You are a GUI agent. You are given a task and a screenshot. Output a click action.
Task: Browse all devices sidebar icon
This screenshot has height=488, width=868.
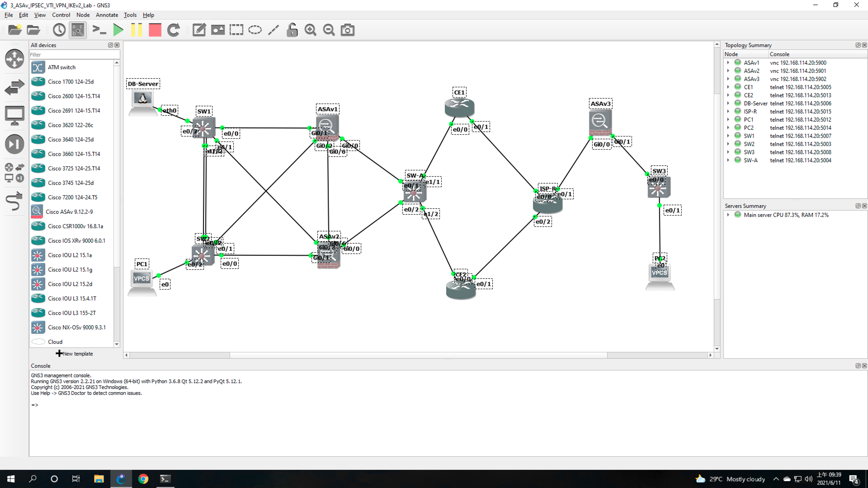pyautogui.click(x=14, y=173)
